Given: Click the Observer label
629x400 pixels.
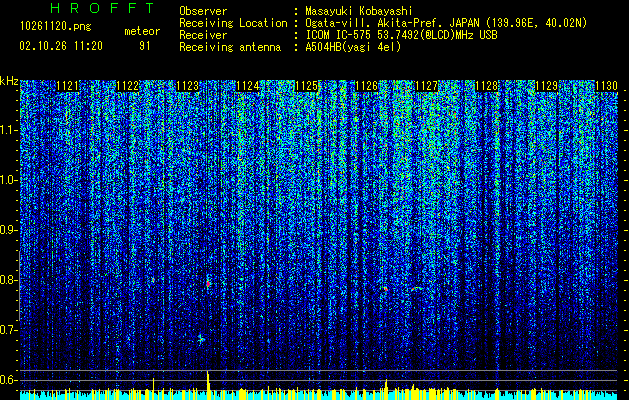Looking at the screenshot, I should pos(203,11).
